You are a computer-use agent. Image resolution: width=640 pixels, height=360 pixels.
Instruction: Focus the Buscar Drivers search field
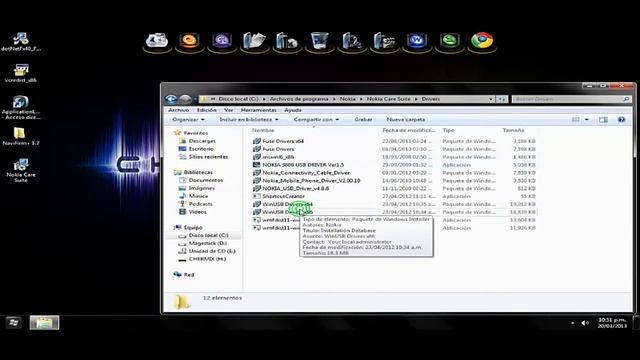[x=571, y=99]
